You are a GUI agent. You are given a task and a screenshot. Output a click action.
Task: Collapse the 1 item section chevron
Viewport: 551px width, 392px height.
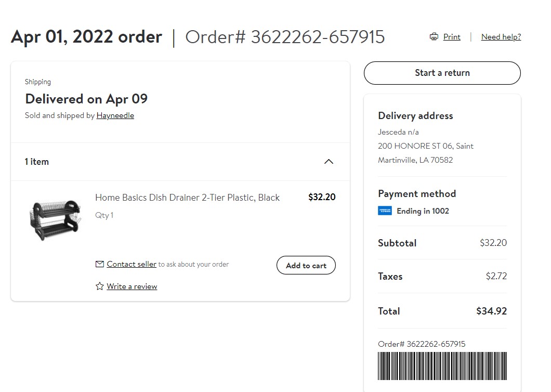pos(329,162)
